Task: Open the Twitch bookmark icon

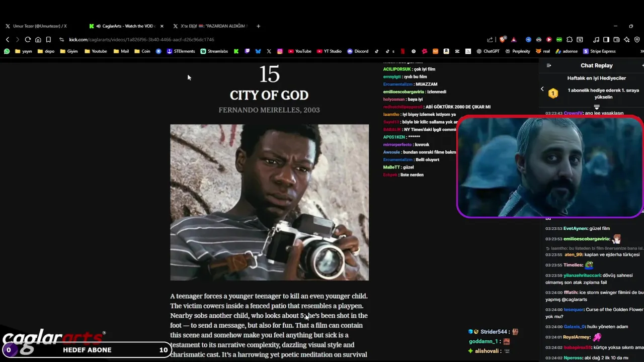Action: 247,51
